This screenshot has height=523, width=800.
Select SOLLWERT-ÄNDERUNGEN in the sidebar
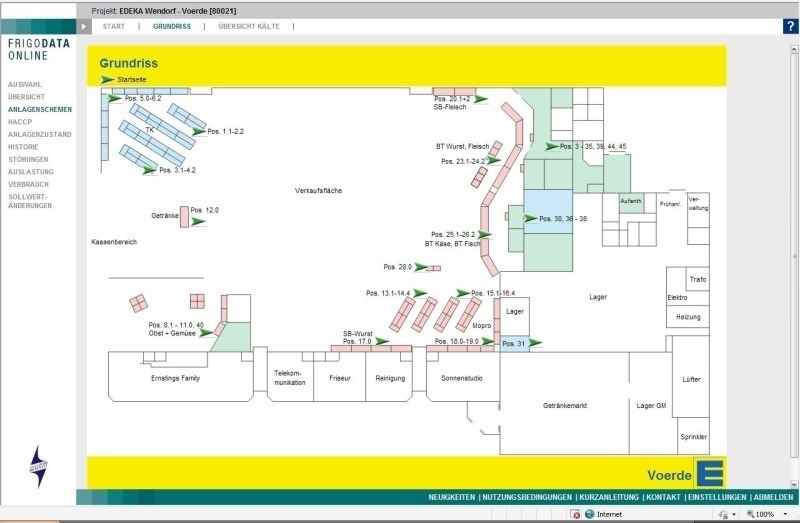click(x=30, y=201)
